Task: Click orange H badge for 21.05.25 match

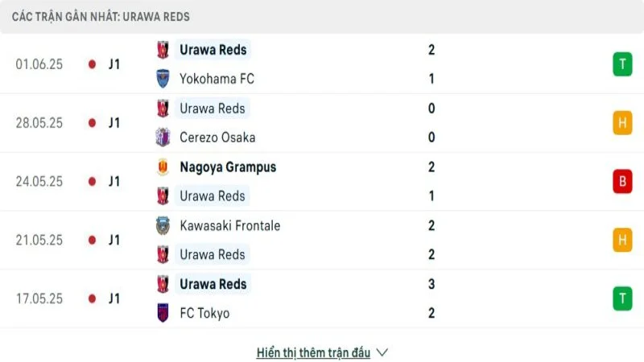Action: coord(621,240)
